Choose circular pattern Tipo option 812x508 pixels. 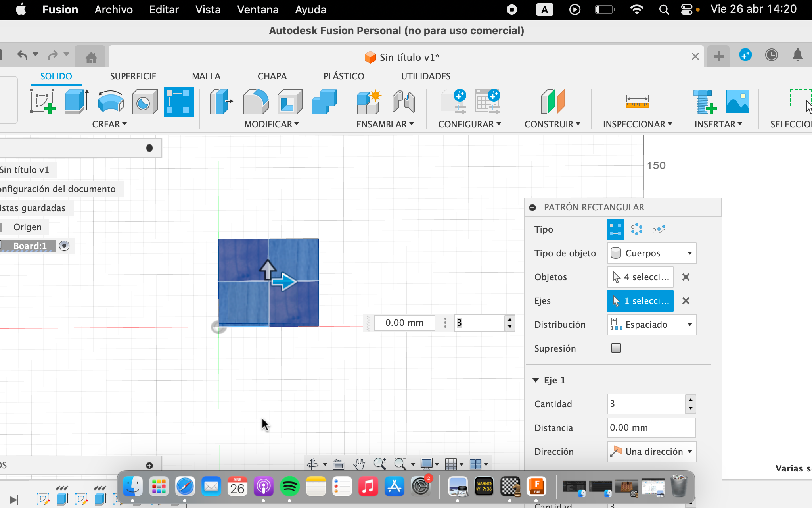click(x=637, y=229)
